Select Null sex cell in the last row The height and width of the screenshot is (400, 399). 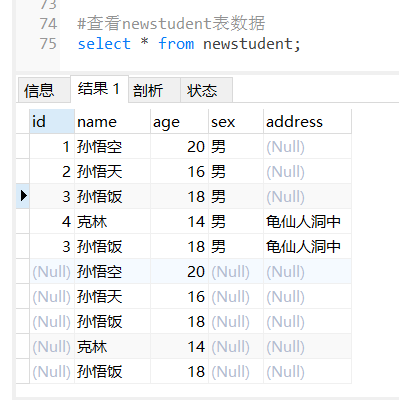pyautogui.click(x=236, y=372)
